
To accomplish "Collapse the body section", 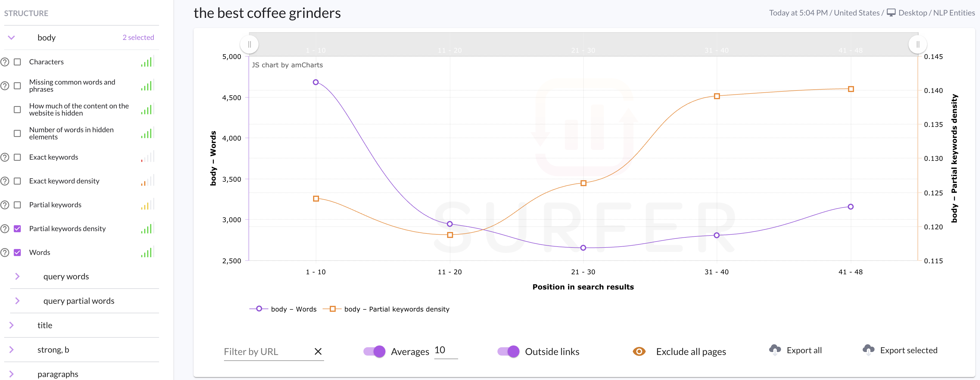I will click(x=11, y=38).
